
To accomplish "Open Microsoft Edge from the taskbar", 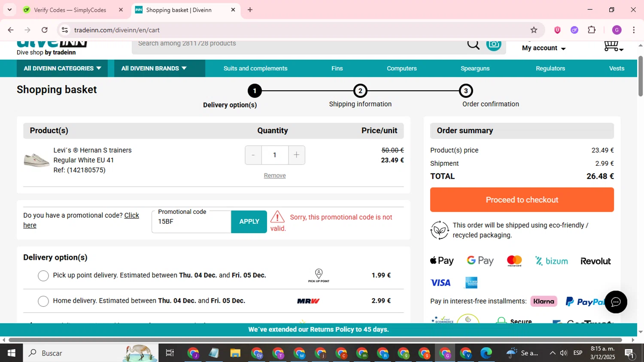I will pos(486,353).
